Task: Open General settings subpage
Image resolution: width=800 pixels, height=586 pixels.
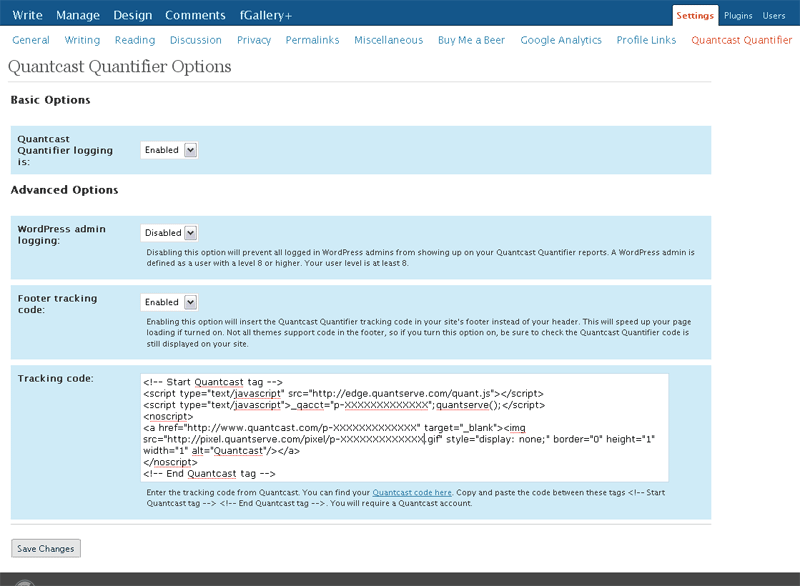Action: pyautogui.click(x=31, y=40)
